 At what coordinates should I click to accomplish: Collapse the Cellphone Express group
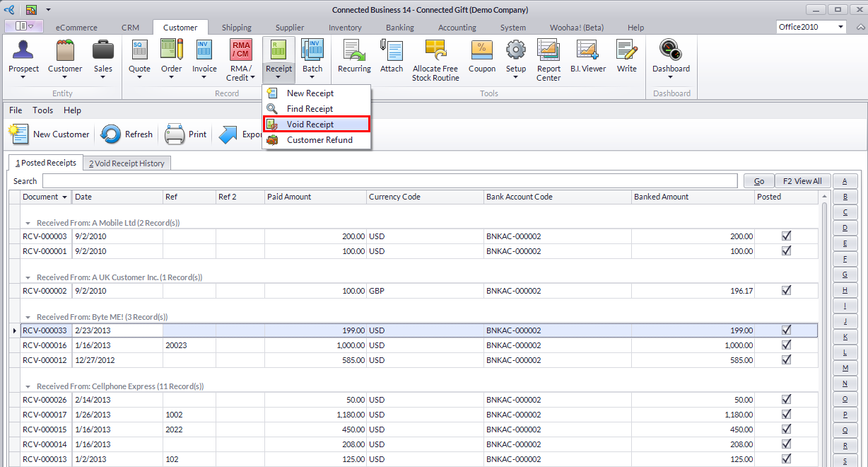[29, 386]
